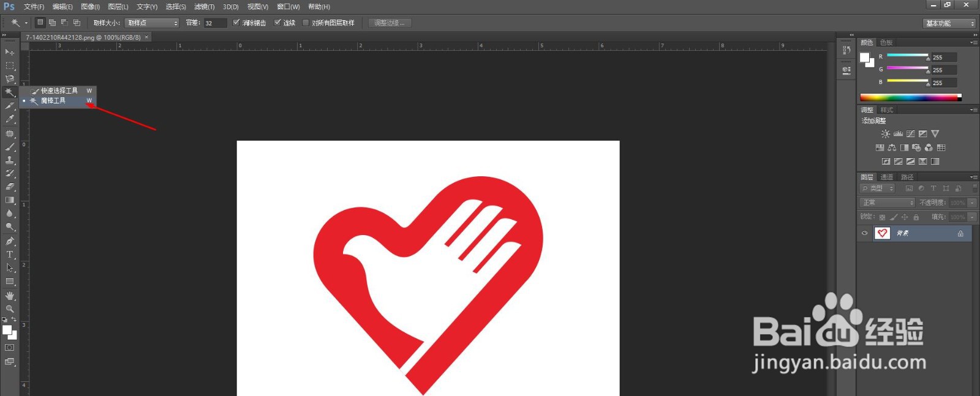
Task: Open 基本功能 workspace dropdown
Action: coord(949,23)
